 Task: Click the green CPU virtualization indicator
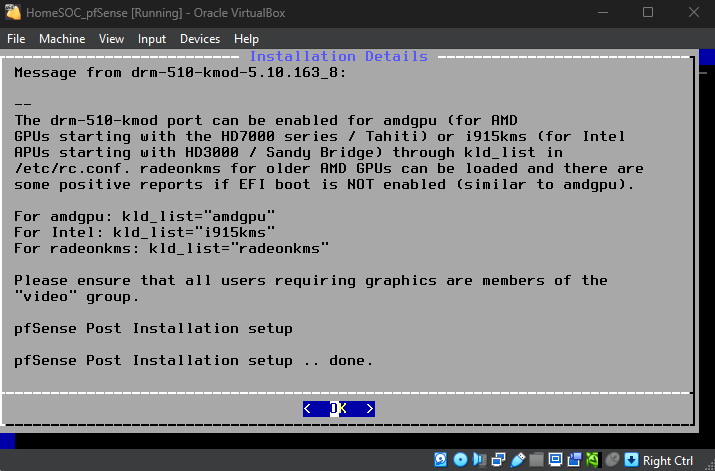(593, 460)
